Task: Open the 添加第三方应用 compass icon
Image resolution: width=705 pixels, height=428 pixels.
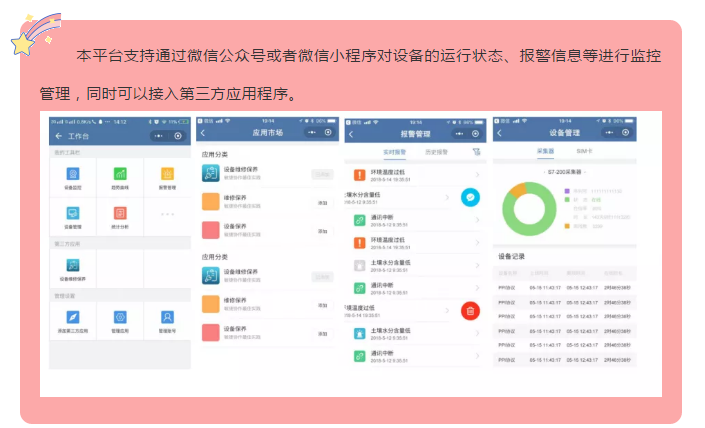Action: pyautogui.click(x=73, y=317)
